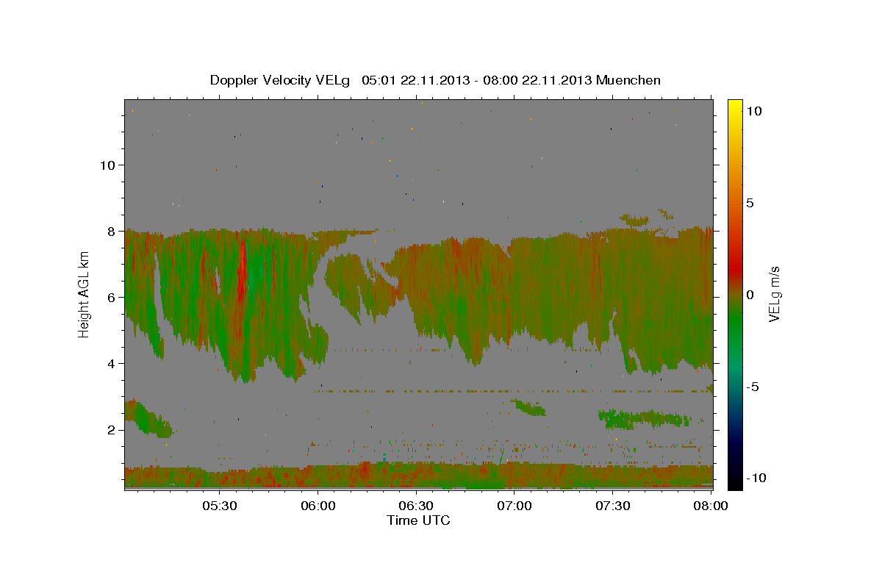Click the 'Time UTC' x-axis label
Screen dimensions: 882x588
click(418, 520)
